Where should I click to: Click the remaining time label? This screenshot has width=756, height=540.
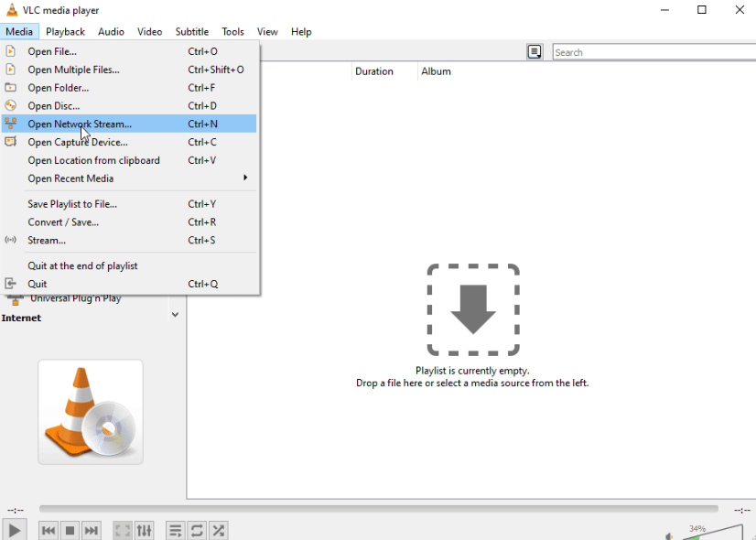742,510
